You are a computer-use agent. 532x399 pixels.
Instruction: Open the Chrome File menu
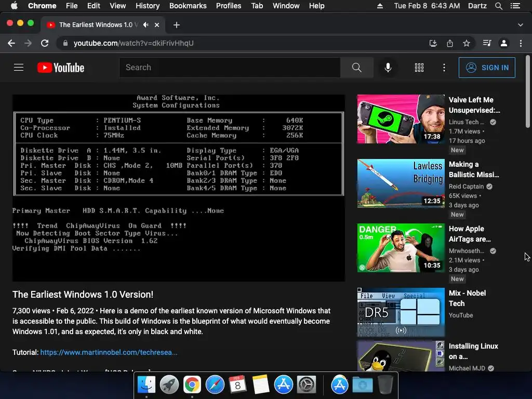tap(72, 6)
